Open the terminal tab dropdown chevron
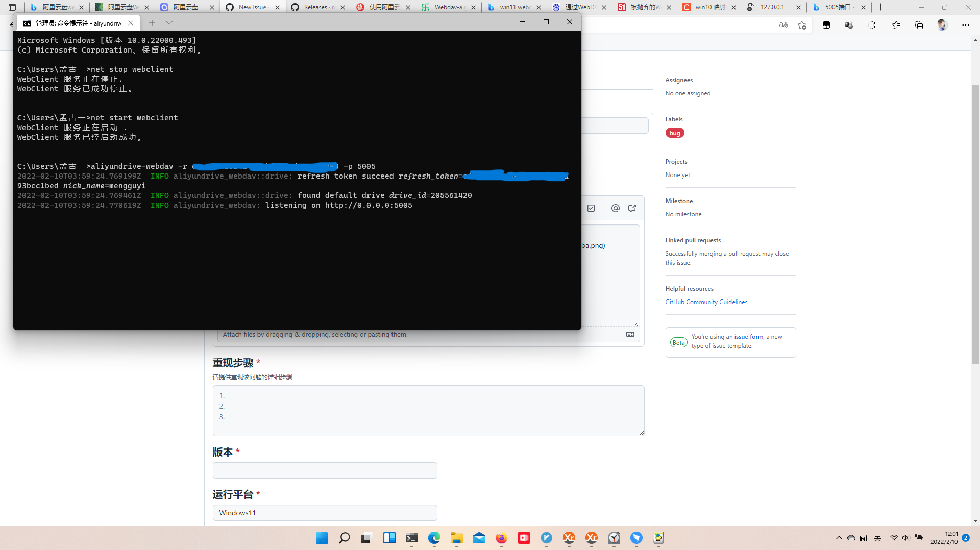980x550 pixels. (169, 22)
